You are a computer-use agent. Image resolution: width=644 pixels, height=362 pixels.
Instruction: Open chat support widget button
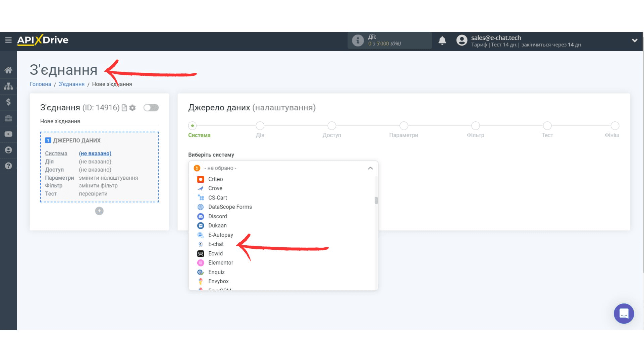pyautogui.click(x=624, y=313)
